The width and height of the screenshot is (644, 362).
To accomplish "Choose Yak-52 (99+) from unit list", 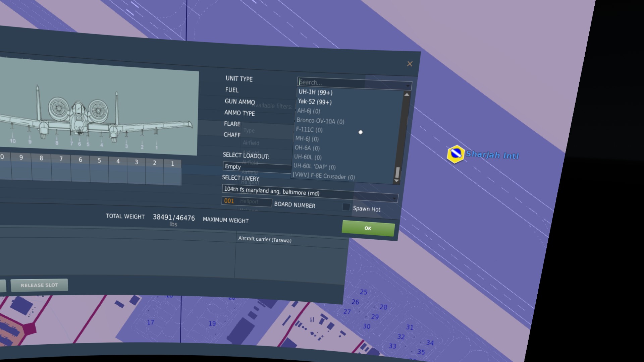I will pos(315,102).
